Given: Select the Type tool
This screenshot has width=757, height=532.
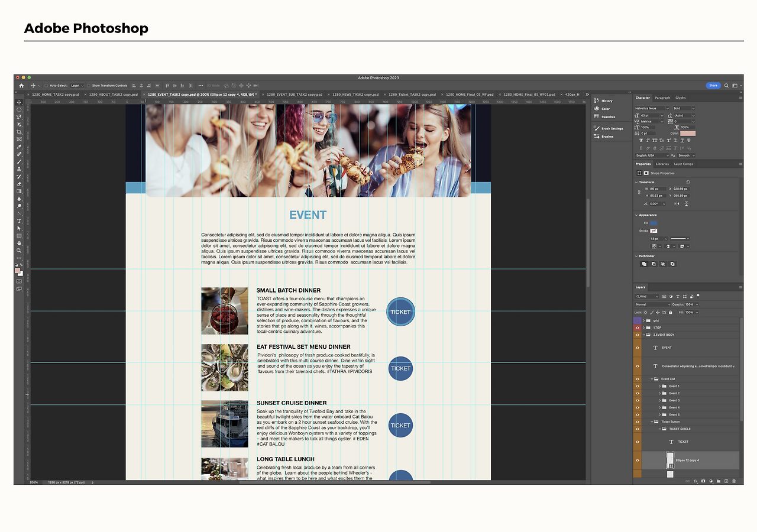Looking at the screenshot, I should pyautogui.click(x=19, y=221).
